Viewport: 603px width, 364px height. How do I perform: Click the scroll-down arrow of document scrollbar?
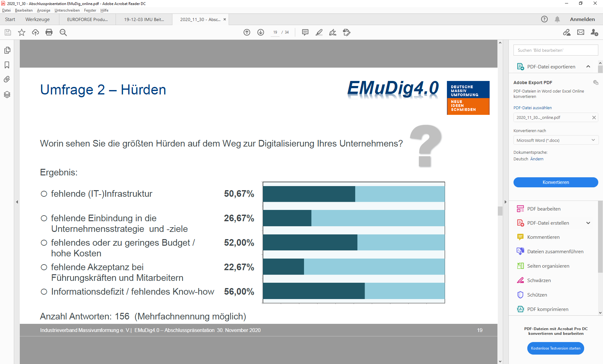[500, 361]
